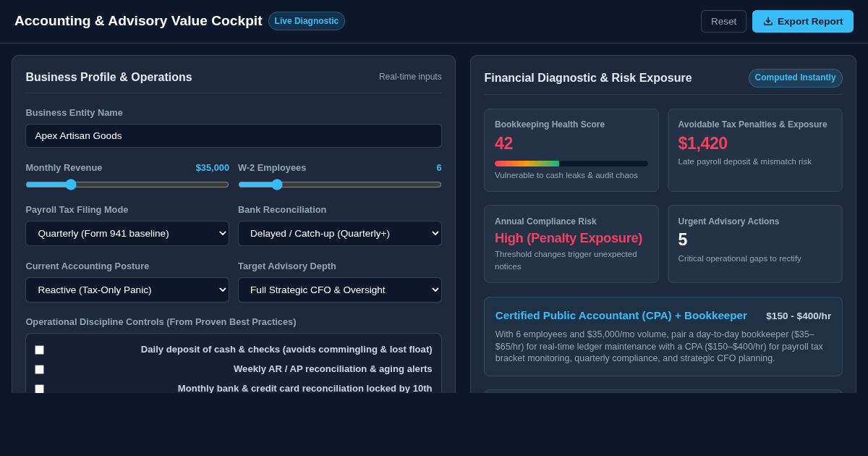Click the Critical operational gaps to rectify text
The width and height of the screenshot is (868, 456).
(739, 258)
